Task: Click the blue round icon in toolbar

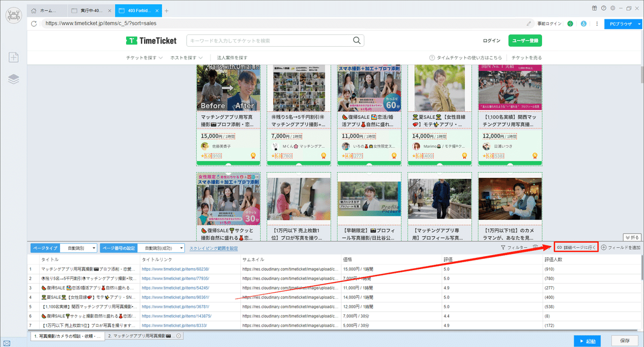Action: click(583, 24)
